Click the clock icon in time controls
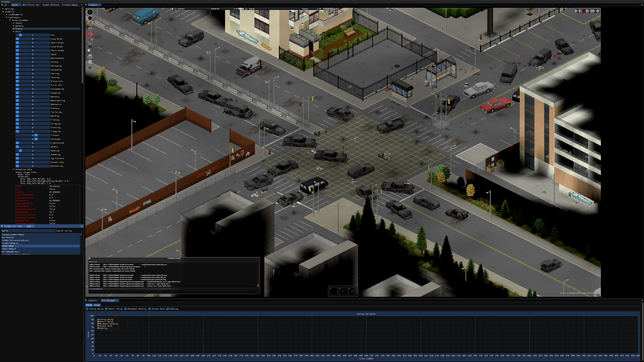This screenshot has height=362, width=644. tap(598, 11)
